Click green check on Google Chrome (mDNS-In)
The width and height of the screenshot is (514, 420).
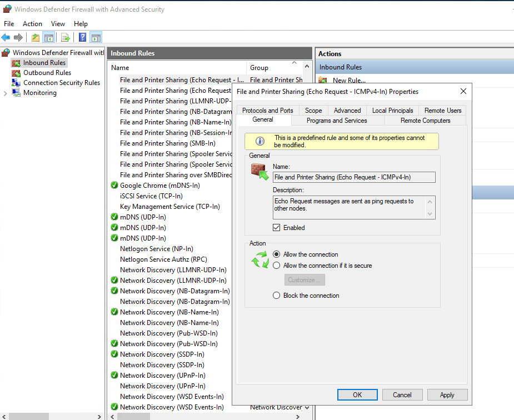click(x=114, y=186)
